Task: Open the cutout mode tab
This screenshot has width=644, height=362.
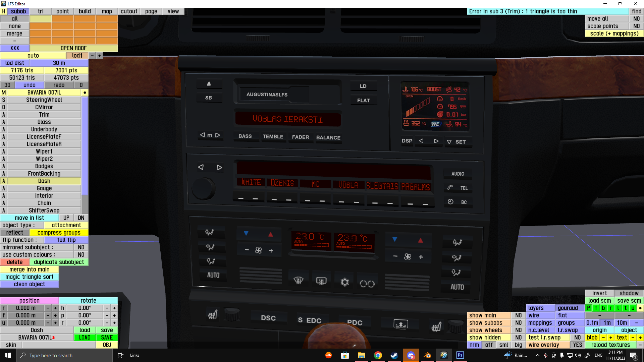Action: click(x=129, y=11)
